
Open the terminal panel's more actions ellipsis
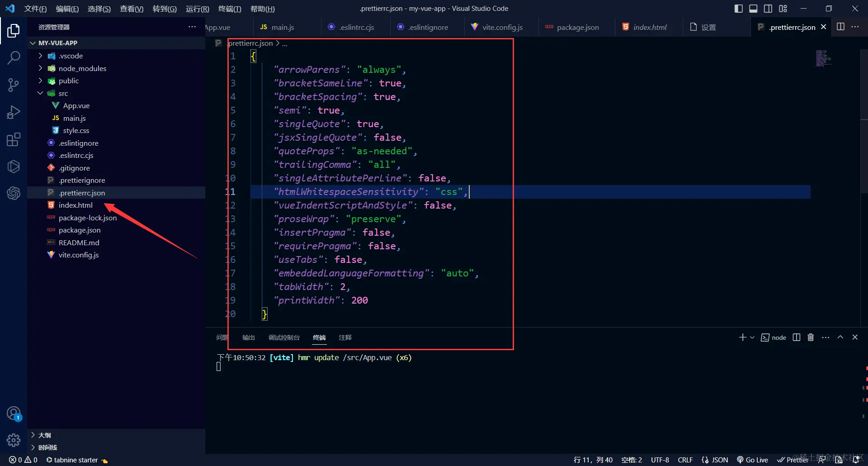coord(826,338)
